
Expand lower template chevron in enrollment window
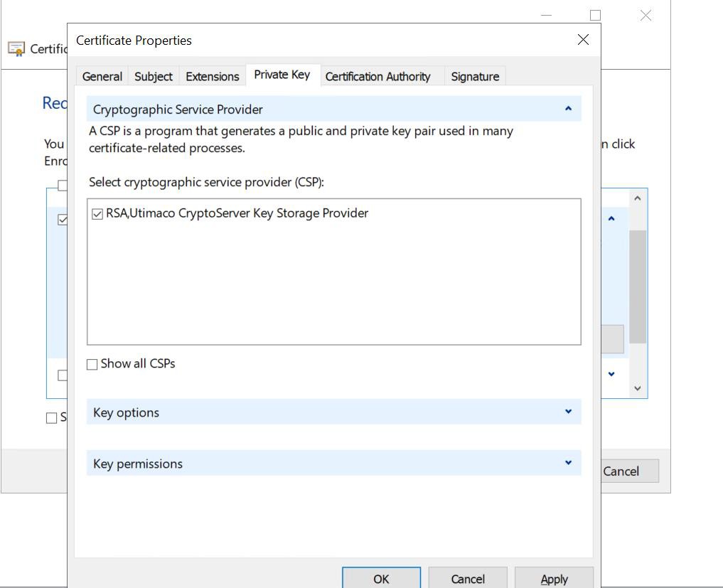pyautogui.click(x=611, y=374)
